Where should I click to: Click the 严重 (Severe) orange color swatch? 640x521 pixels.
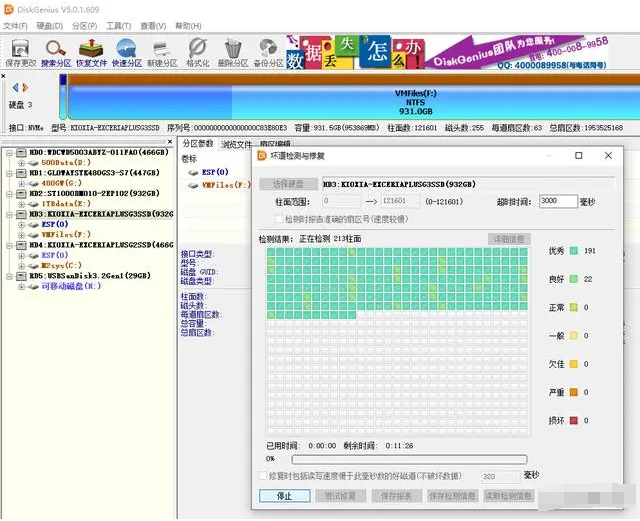point(574,392)
